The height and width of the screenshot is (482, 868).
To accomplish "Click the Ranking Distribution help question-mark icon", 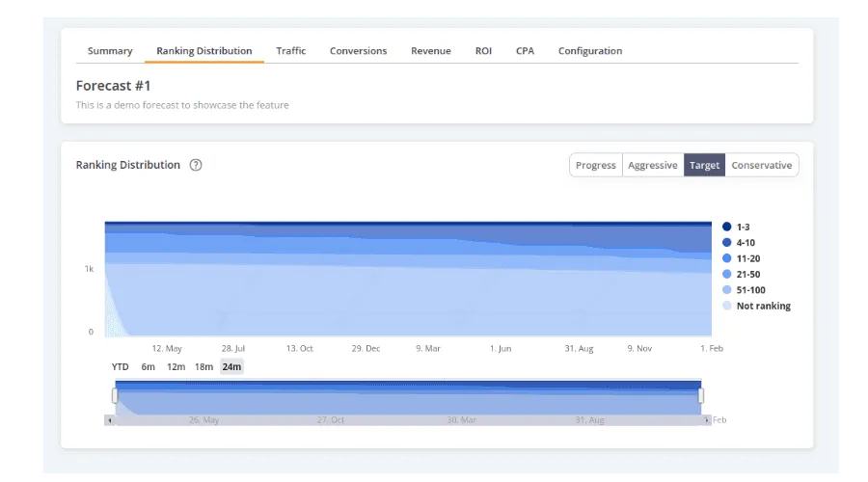I will click(x=196, y=165).
